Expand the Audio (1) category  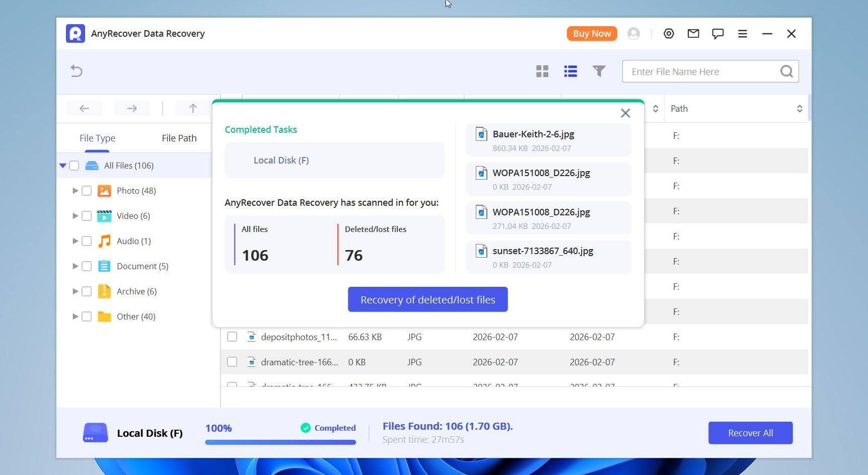[75, 241]
